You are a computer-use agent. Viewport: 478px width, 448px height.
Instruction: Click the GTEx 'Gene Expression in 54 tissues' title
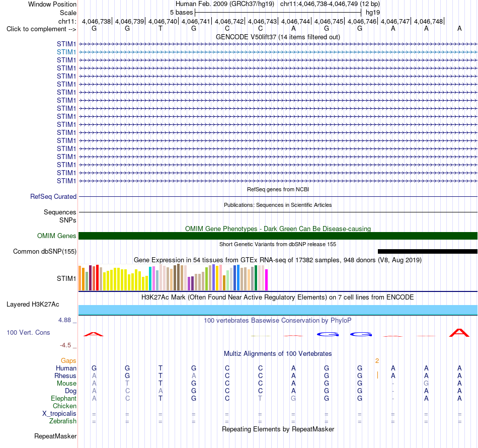pos(278,260)
